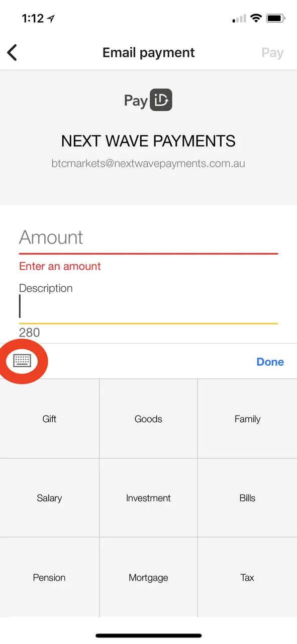Pick the Bills description option
297x644 pixels.
coord(247,498)
